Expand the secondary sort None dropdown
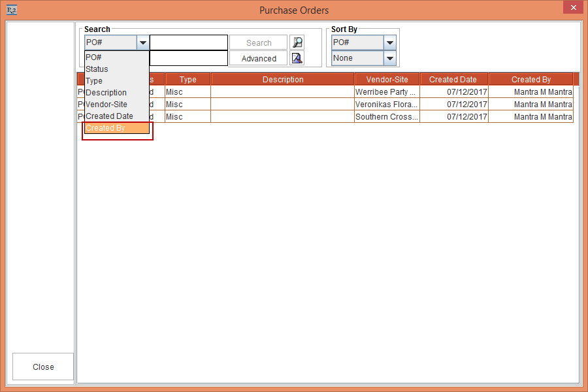 389,58
